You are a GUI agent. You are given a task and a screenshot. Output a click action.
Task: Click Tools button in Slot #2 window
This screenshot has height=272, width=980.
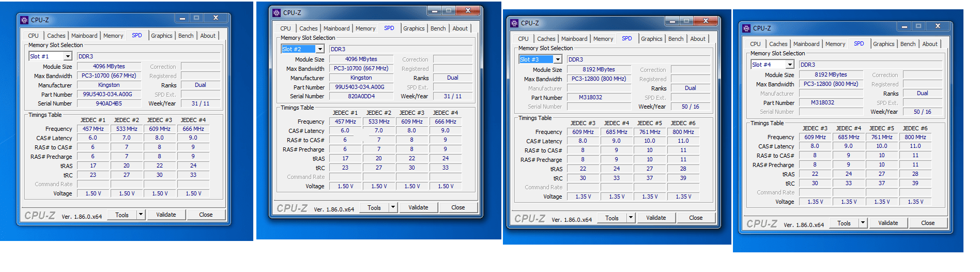[374, 207]
